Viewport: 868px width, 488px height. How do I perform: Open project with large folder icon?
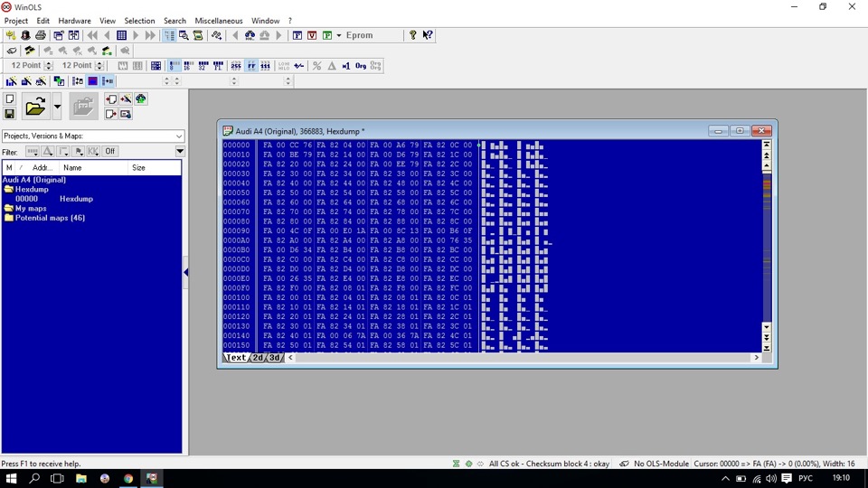pos(35,107)
